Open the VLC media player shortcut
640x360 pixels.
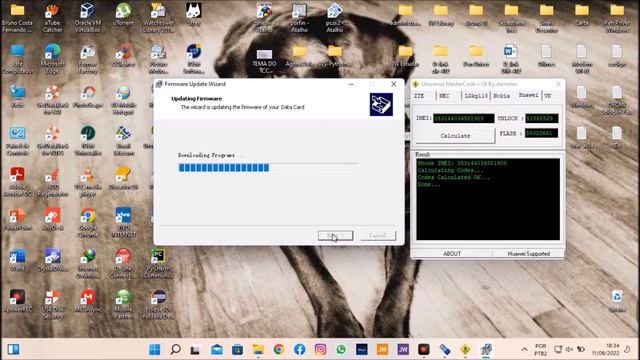pyautogui.click(x=88, y=182)
